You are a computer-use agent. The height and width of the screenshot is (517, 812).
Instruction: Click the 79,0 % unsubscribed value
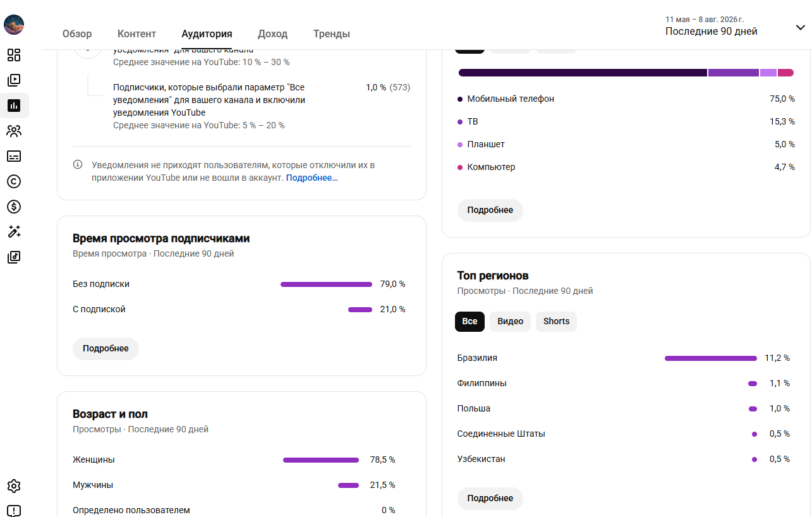coord(393,284)
